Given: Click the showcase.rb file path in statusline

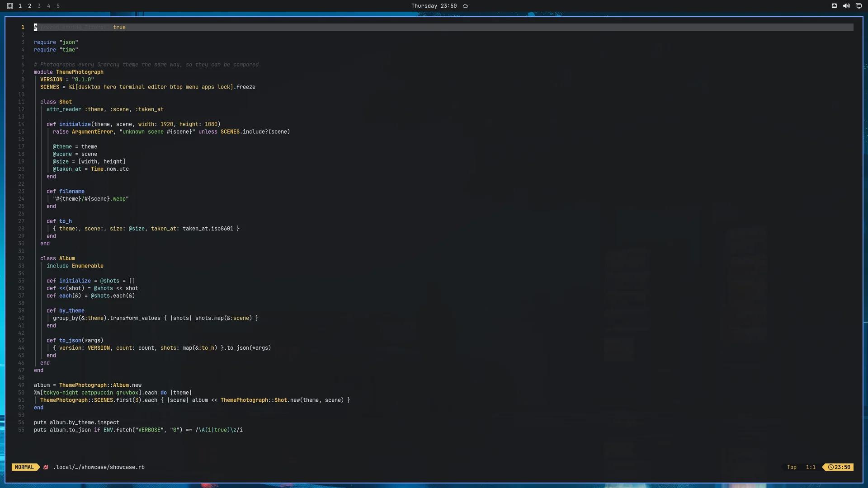Looking at the screenshot, I should pos(99,467).
